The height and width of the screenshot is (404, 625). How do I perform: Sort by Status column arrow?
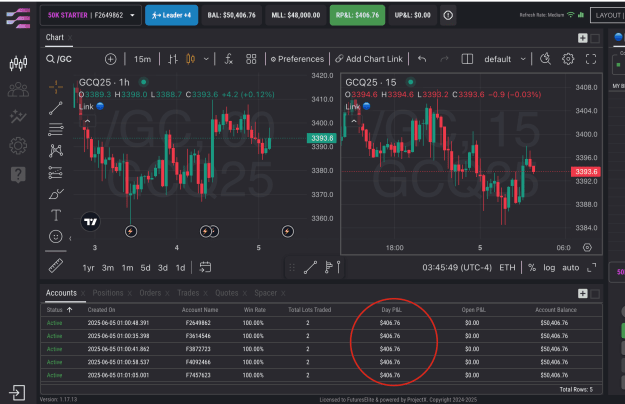[70, 310]
